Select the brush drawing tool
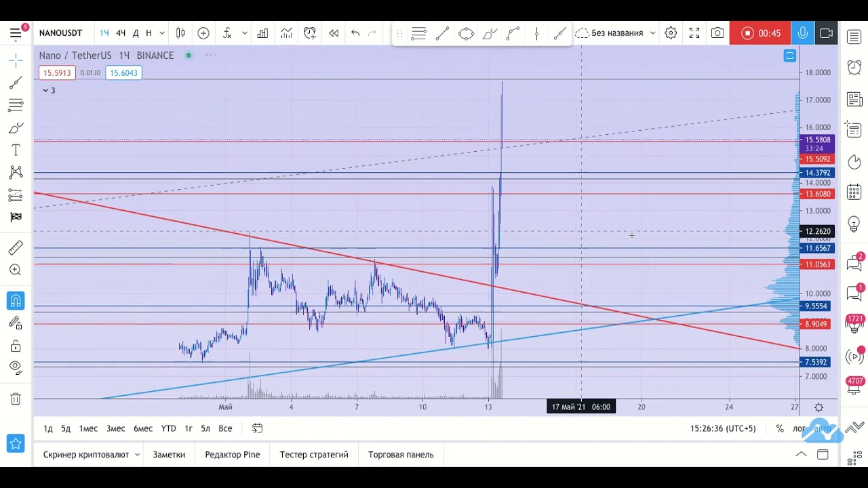The width and height of the screenshot is (868, 488). coord(16,127)
